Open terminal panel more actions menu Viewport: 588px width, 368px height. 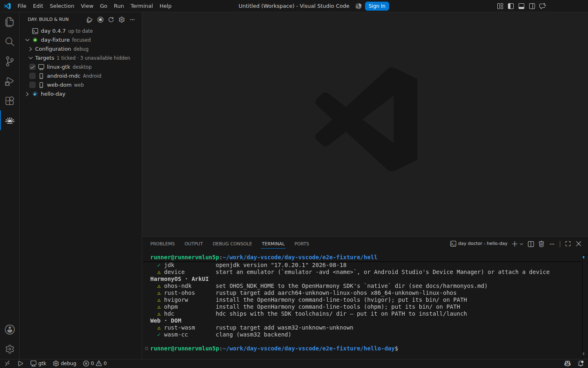552,244
